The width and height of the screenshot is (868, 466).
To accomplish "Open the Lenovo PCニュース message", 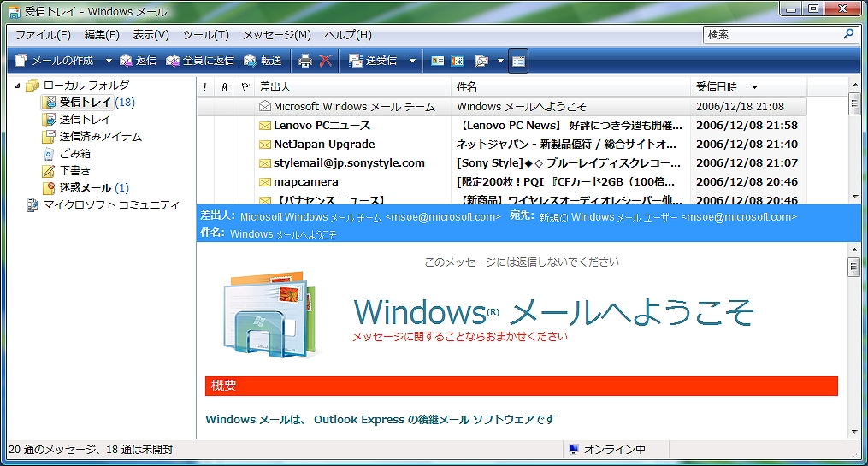I will coord(322,126).
